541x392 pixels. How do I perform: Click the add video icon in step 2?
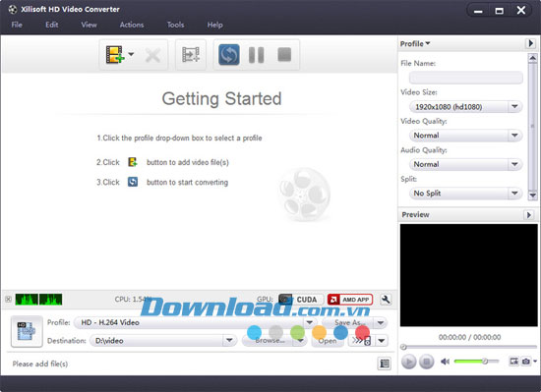(133, 162)
